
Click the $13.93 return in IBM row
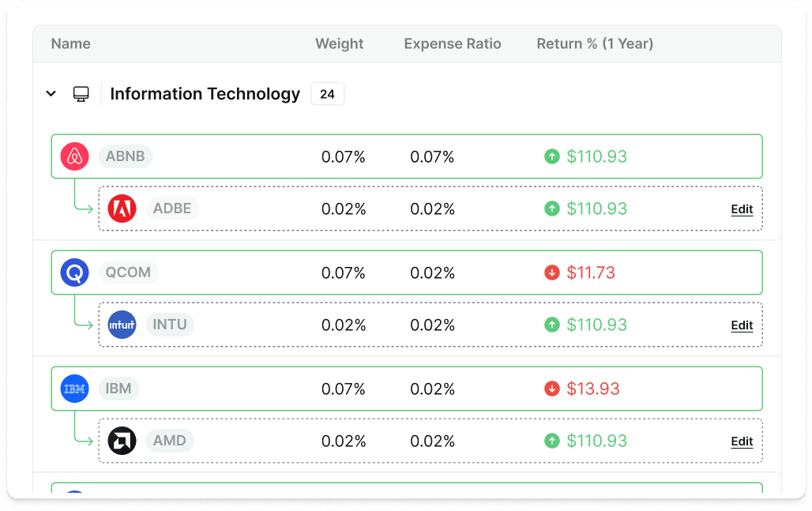coord(593,389)
